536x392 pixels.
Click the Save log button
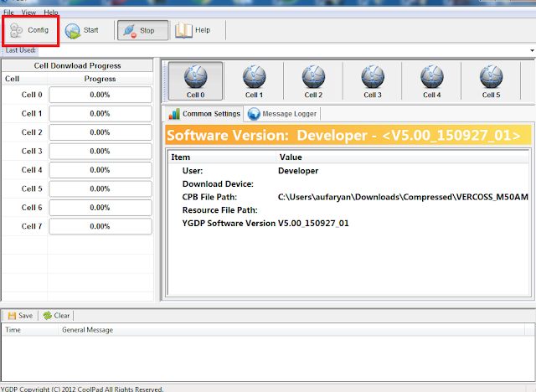click(x=20, y=316)
